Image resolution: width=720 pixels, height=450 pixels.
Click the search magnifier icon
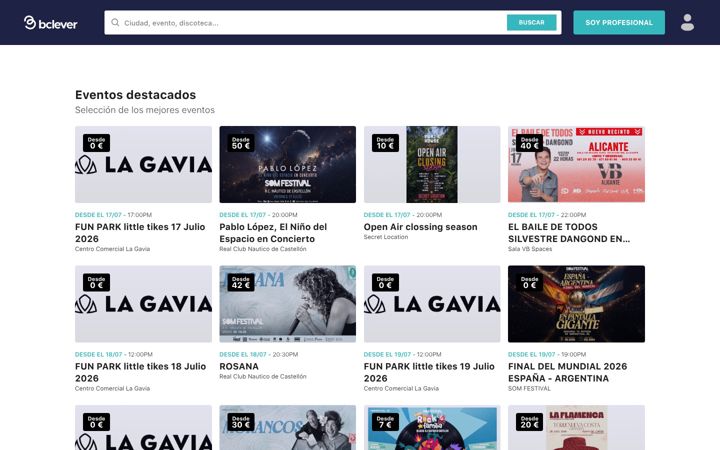tap(115, 22)
